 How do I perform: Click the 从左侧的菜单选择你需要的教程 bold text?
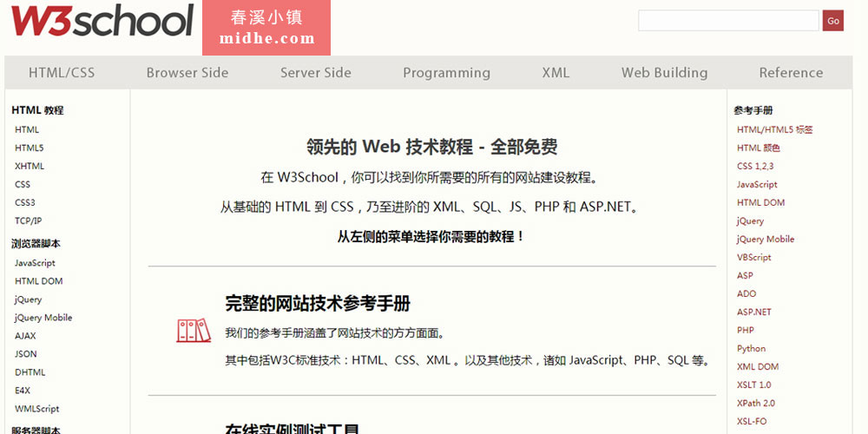pyautogui.click(x=431, y=237)
